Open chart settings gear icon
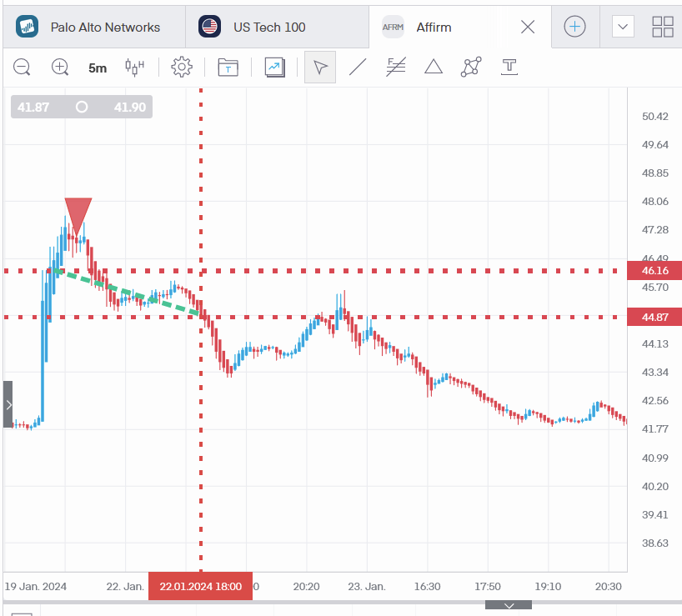Screen dimensions: 682x616 tap(182, 68)
